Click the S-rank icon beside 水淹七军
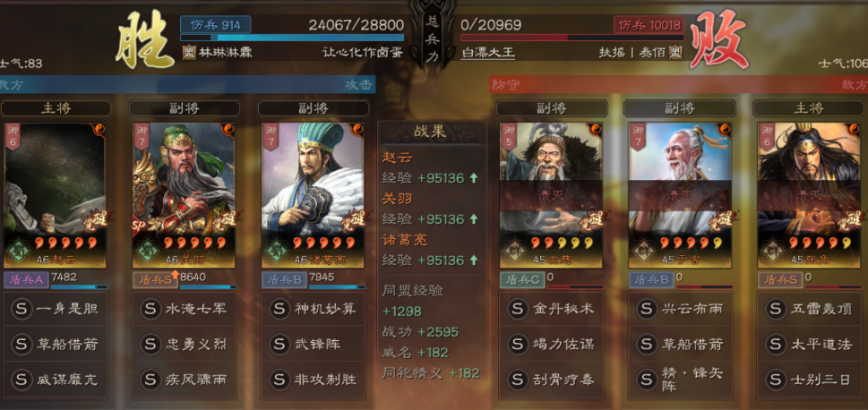This screenshot has width=868, height=410. click(x=150, y=308)
